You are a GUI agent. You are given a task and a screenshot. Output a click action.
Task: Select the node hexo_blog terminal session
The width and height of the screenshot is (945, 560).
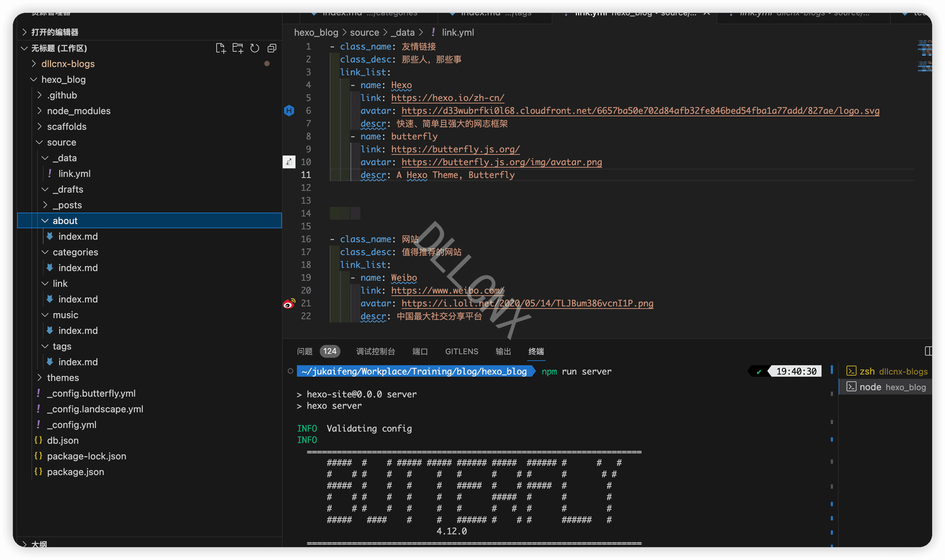click(886, 387)
